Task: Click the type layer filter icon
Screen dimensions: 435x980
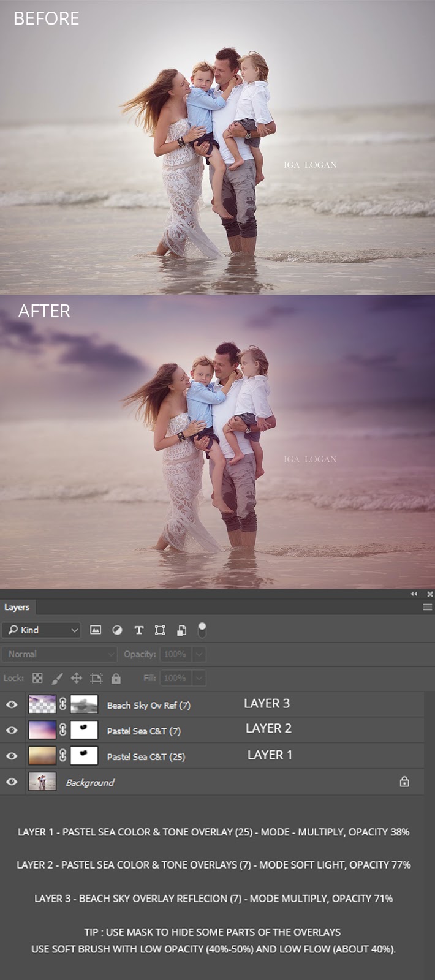Action: 138,630
